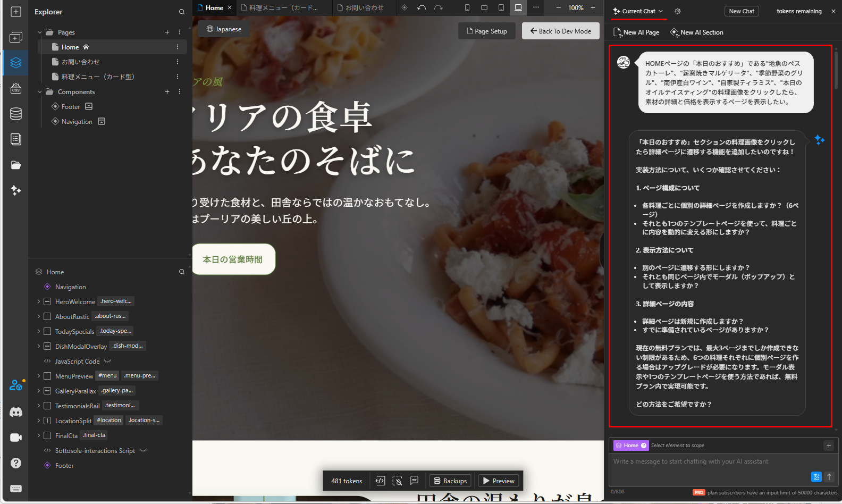Open the Discord community icon
The width and height of the screenshot is (842, 504).
coord(16,412)
